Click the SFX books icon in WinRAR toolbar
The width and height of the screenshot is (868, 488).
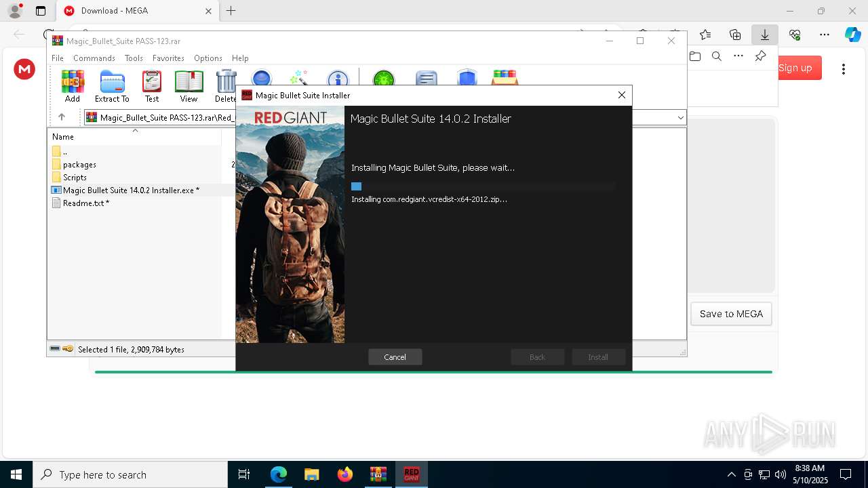click(505, 77)
